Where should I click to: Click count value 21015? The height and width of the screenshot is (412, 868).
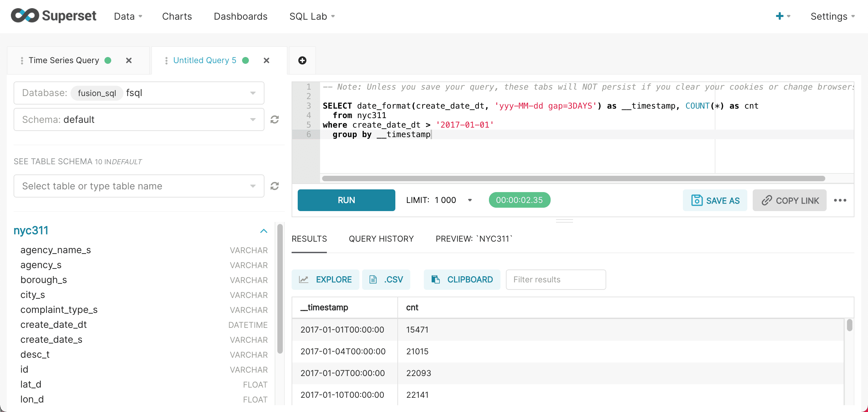pyautogui.click(x=417, y=352)
